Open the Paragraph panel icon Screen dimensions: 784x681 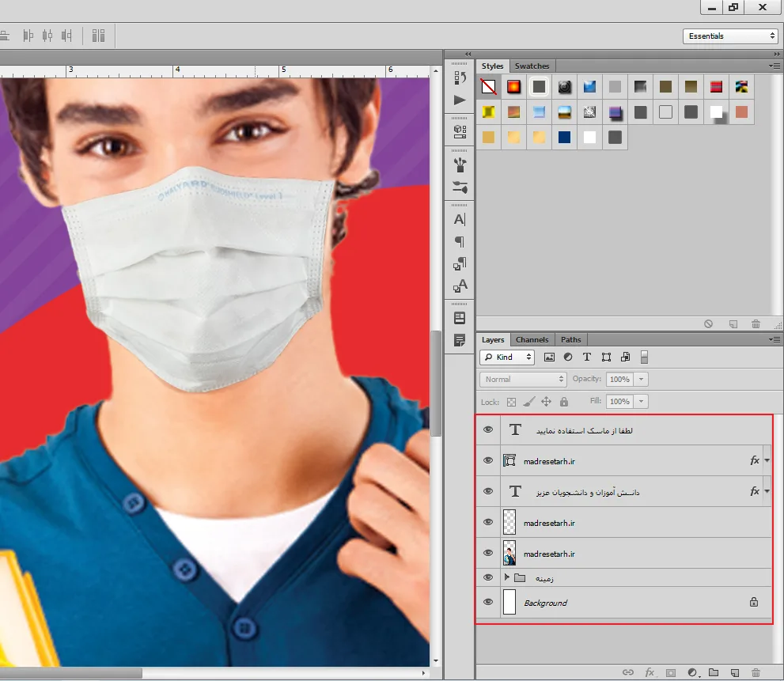pos(460,241)
